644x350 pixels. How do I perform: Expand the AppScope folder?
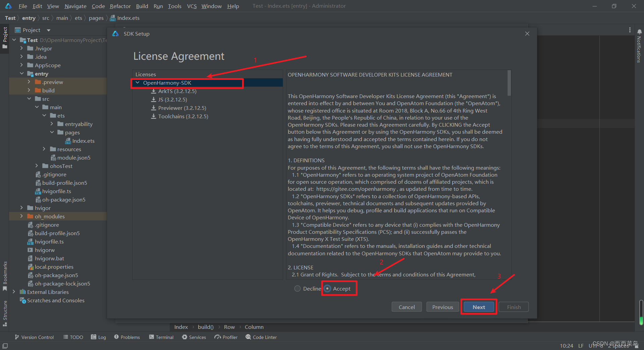21,65
